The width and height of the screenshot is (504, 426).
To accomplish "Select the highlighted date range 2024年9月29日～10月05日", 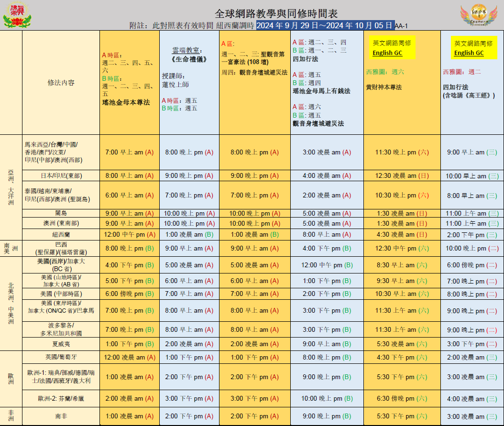I will [x=325, y=26].
